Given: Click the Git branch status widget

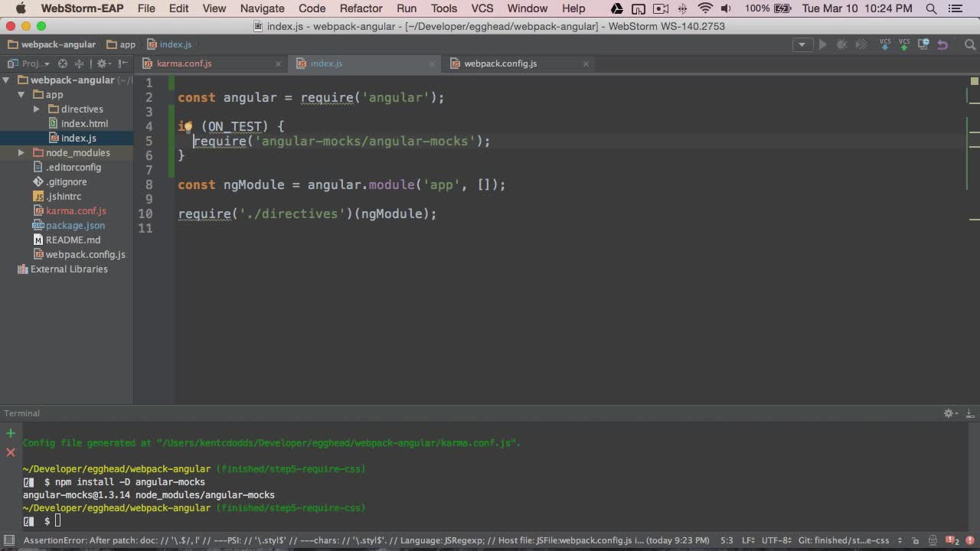Looking at the screenshot, I should 848,540.
